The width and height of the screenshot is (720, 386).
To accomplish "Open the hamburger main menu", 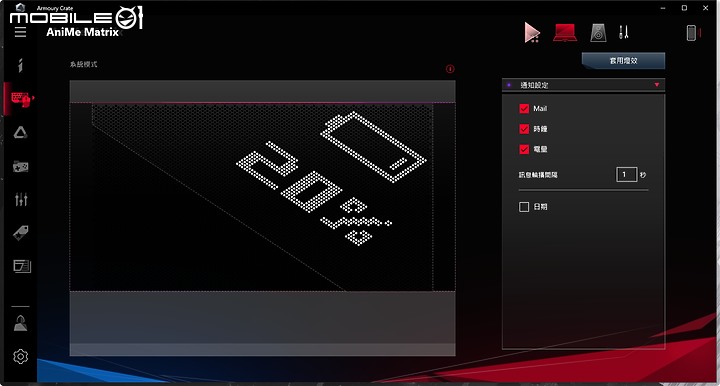I will [20, 32].
